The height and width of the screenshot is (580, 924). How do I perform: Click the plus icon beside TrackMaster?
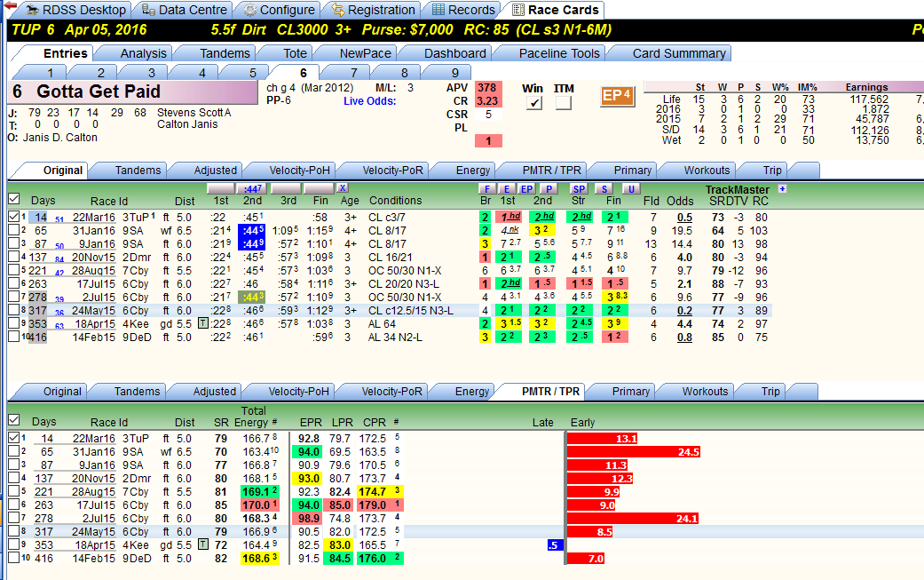point(783,188)
